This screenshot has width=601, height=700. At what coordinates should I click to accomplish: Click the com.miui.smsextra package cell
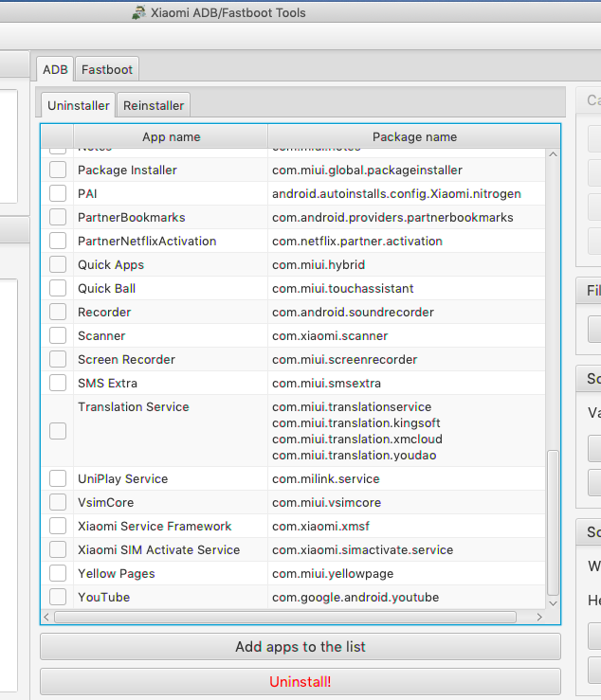pyautogui.click(x=406, y=383)
